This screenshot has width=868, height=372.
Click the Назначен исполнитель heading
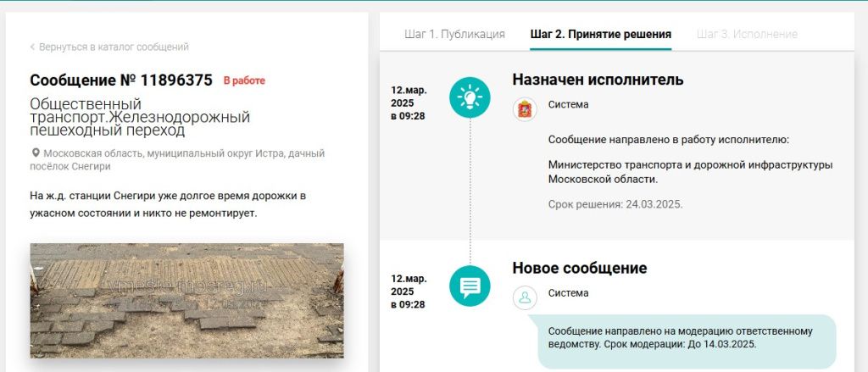coord(598,80)
